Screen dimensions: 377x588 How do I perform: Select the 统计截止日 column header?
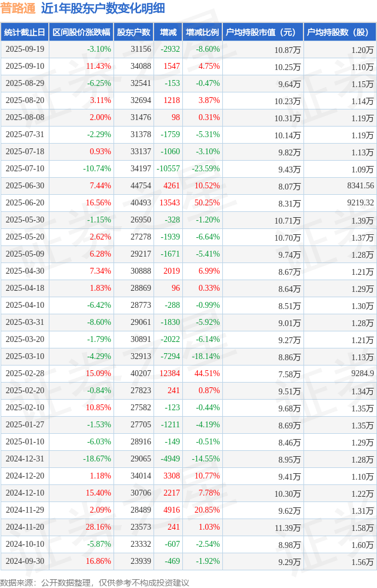click(24, 32)
